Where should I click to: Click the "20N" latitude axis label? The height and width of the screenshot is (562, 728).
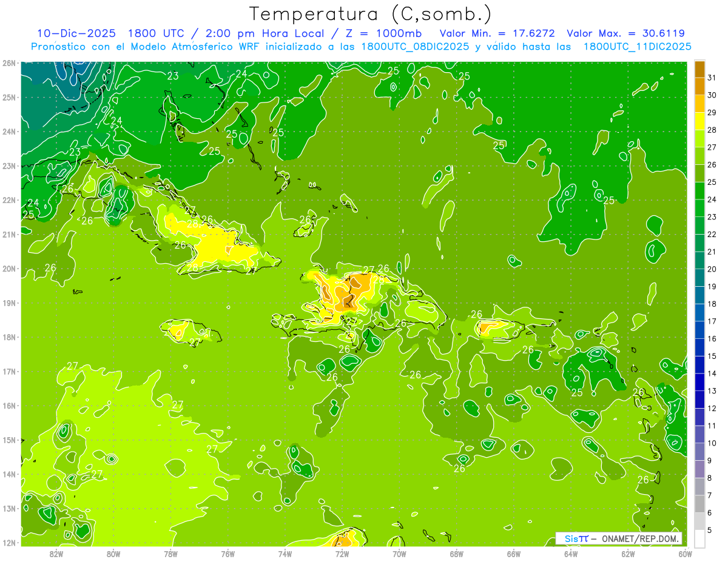coord(9,269)
